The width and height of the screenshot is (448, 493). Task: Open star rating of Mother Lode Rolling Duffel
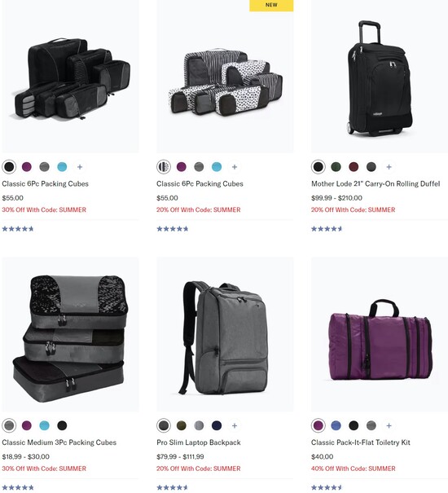[x=327, y=229]
